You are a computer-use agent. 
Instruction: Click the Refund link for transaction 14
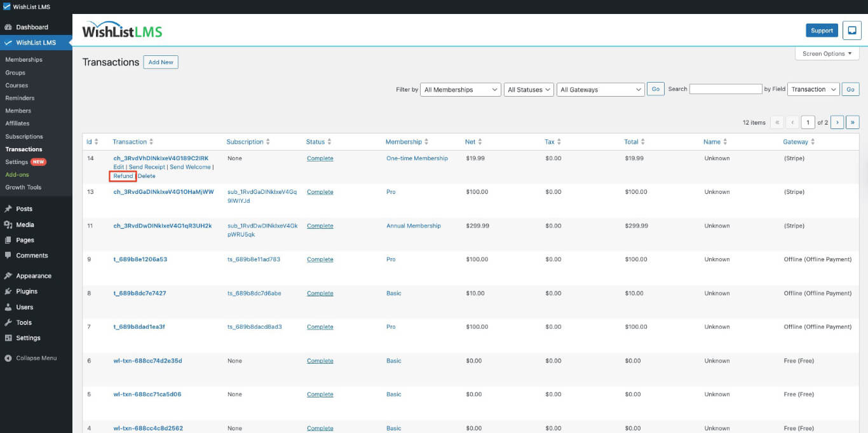123,176
